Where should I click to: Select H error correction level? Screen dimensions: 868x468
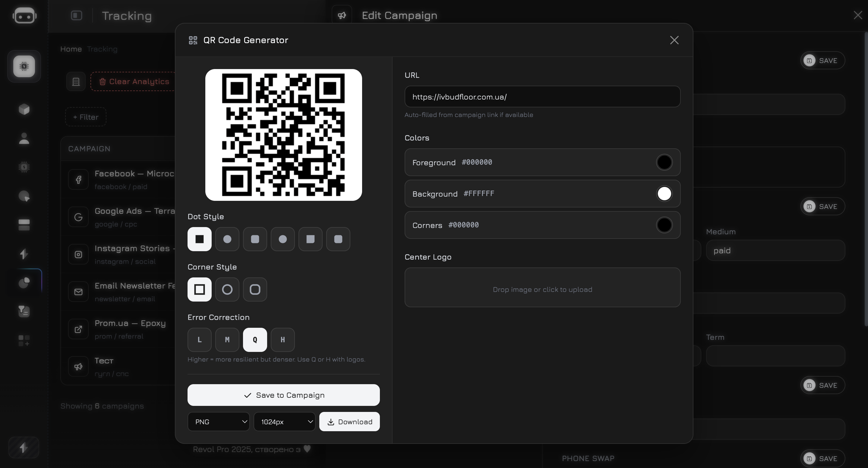[282, 340]
